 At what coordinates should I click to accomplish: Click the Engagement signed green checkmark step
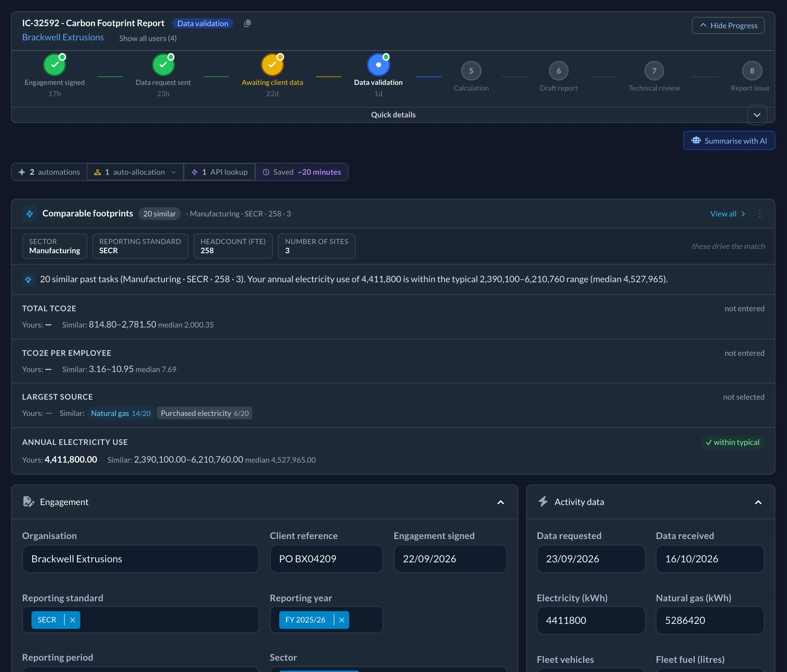click(55, 64)
